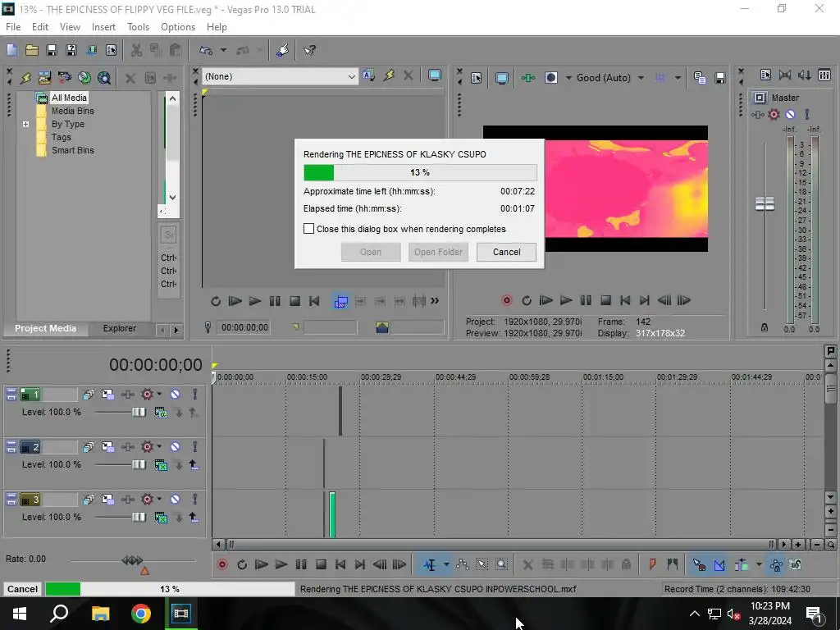The height and width of the screenshot is (630, 840).
Task: Switch to the Explorer tab
Action: click(120, 328)
